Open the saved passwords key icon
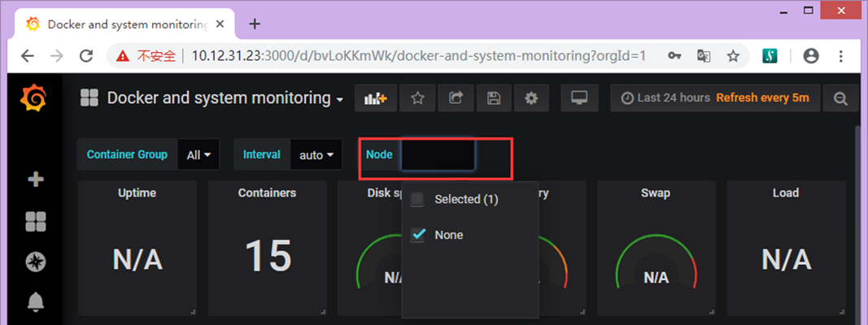868x325 pixels. tap(674, 56)
